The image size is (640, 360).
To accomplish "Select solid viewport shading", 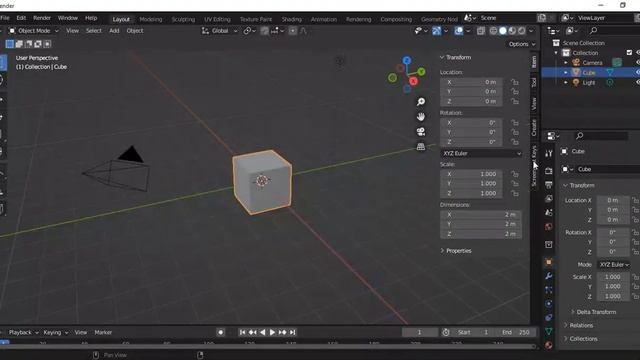I will 503,31.
